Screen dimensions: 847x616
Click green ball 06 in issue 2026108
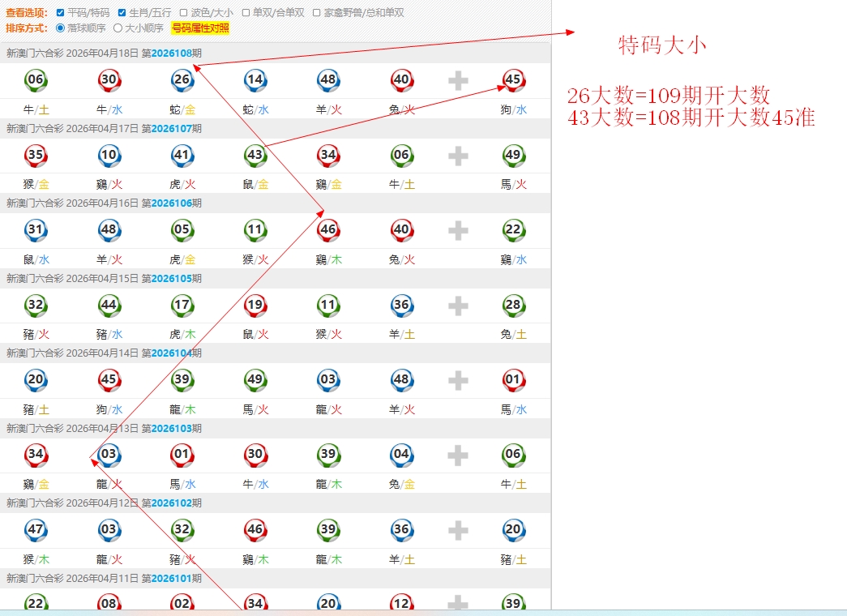click(x=36, y=80)
